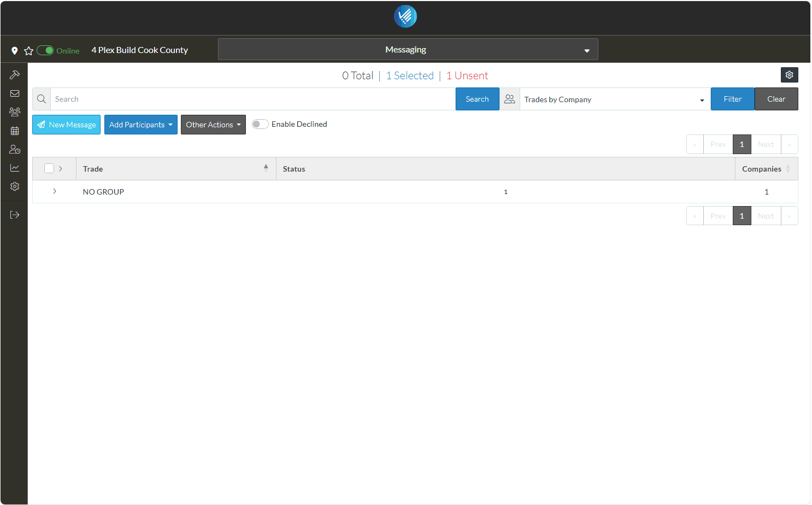This screenshot has height=505, width=812.
Task: Click the "0 Total" count
Action: pos(358,75)
